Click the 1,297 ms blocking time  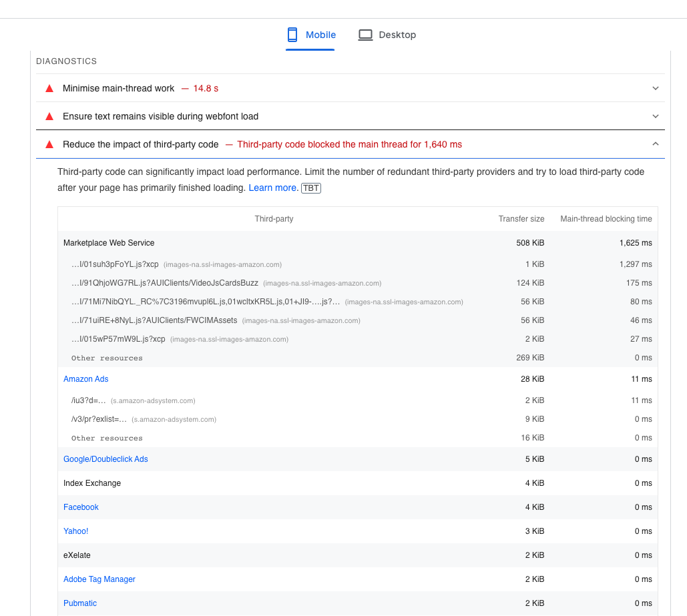[x=636, y=264]
